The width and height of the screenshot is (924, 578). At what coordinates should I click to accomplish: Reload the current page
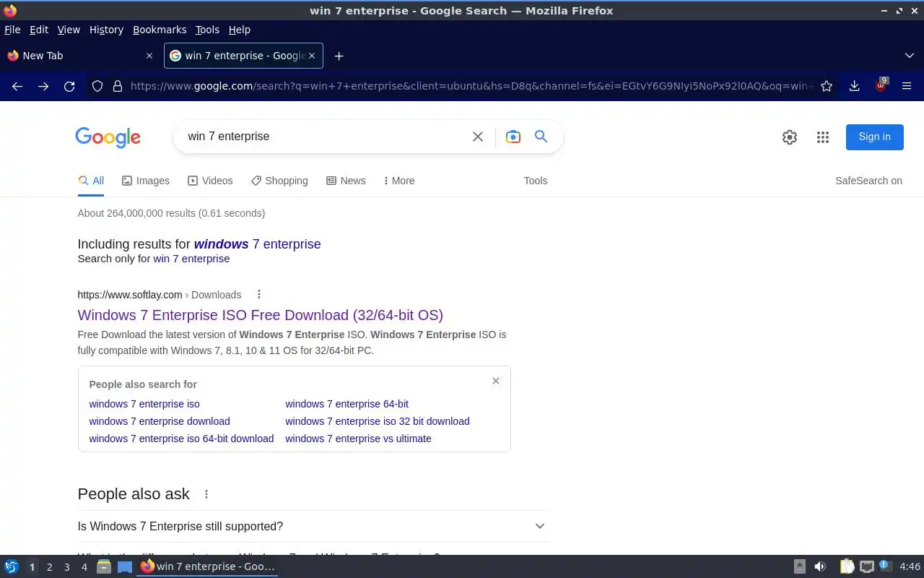click(x=69, y=86)
